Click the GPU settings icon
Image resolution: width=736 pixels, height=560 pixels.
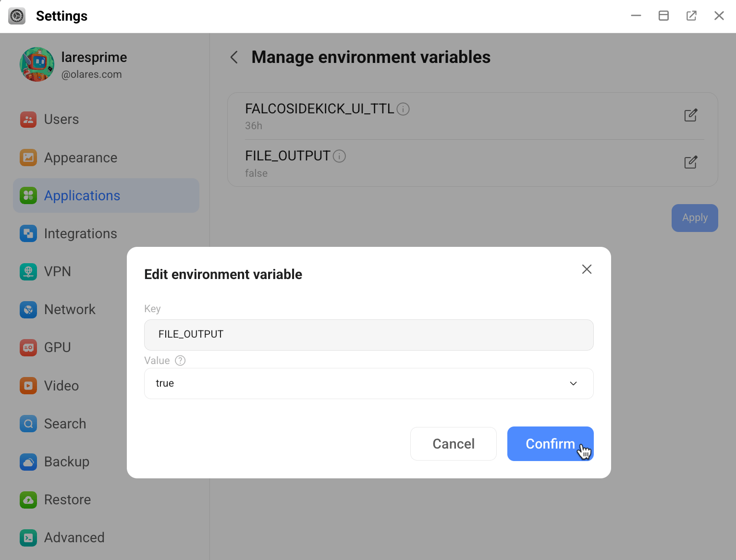28,347
